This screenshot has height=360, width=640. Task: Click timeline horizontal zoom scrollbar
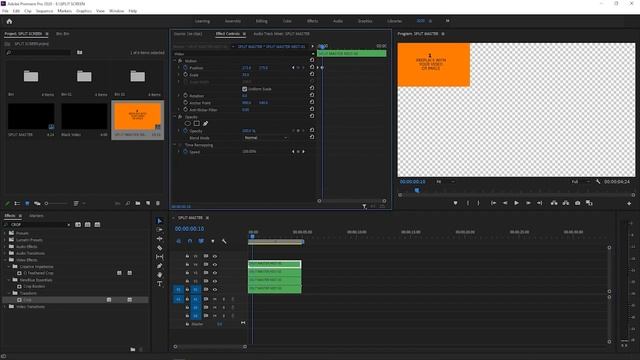tap(210, 347)
